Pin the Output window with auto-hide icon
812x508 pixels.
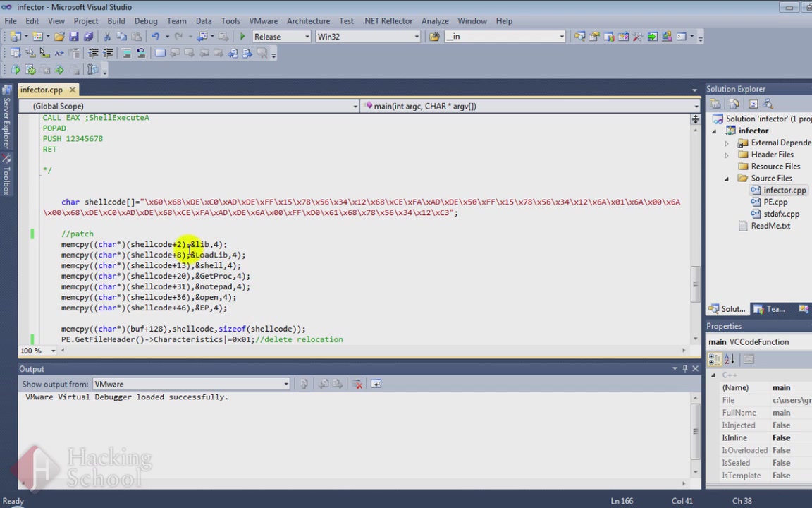pyautogui.click(x=685, y=368)
